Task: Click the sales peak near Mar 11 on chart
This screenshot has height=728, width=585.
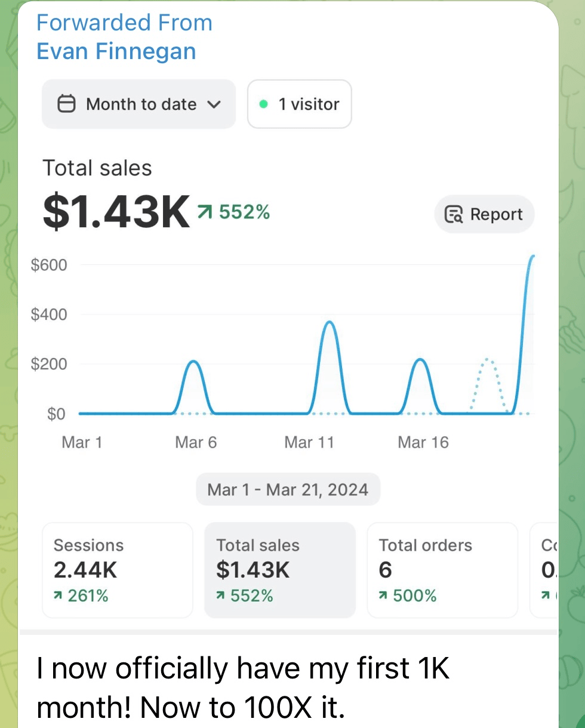Action: (329, 323)
